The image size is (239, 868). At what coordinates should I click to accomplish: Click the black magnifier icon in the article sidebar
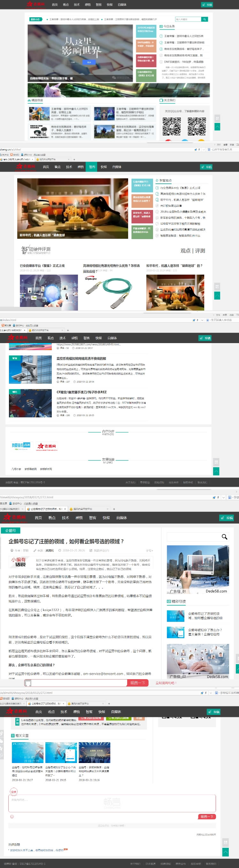coord(224,537)
